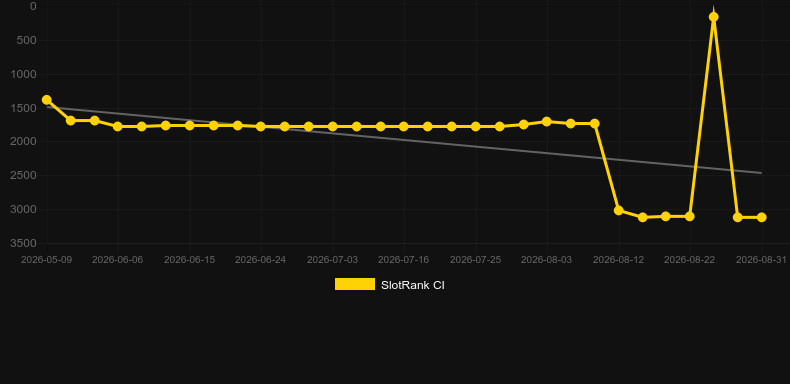Select the data point above 2026-07-25
The width and height of the screenshot is (790, 384).
(x=476, y=126)
